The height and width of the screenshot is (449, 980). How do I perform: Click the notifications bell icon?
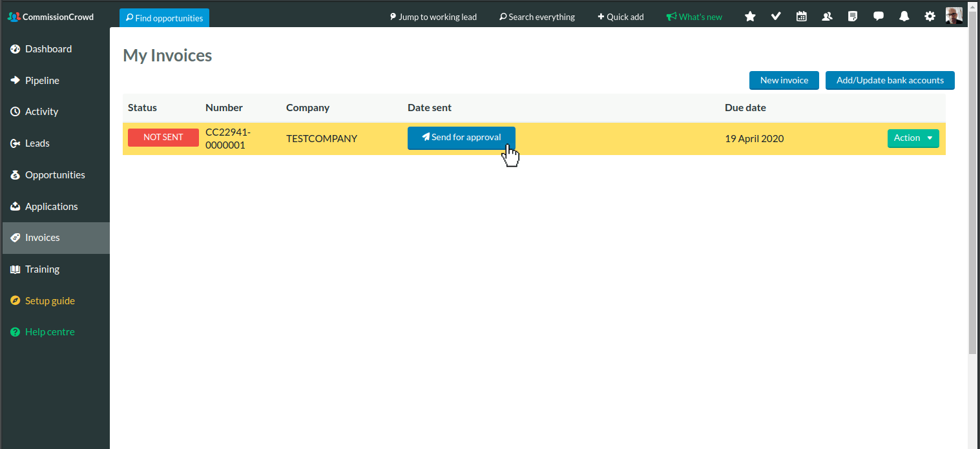click(x=904, y=17)
